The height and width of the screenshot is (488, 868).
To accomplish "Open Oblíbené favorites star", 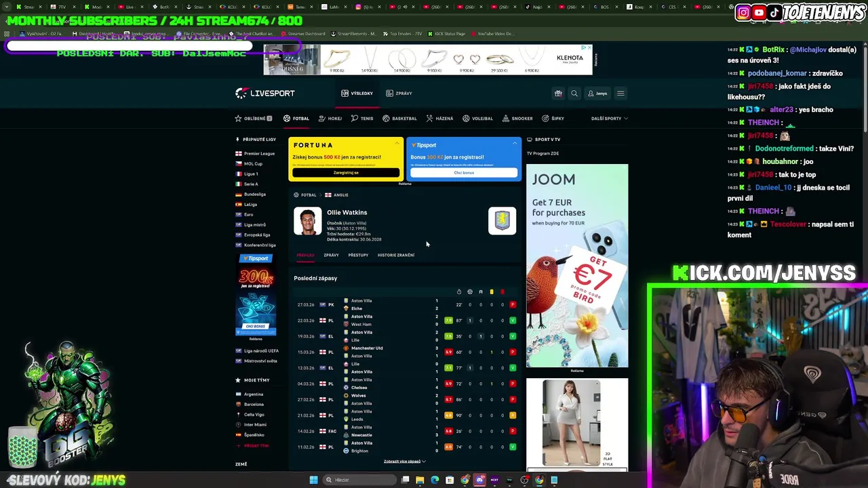I will coord(254,119).
